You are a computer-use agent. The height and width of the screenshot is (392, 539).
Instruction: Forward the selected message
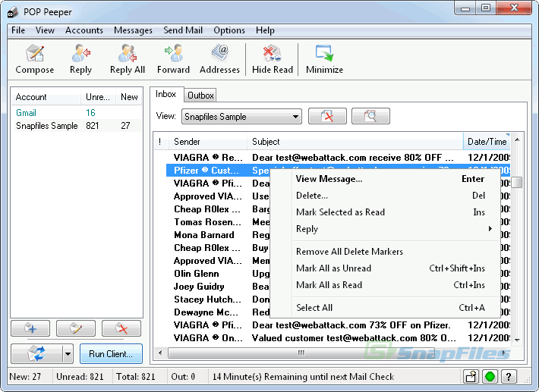click(173, 59)
